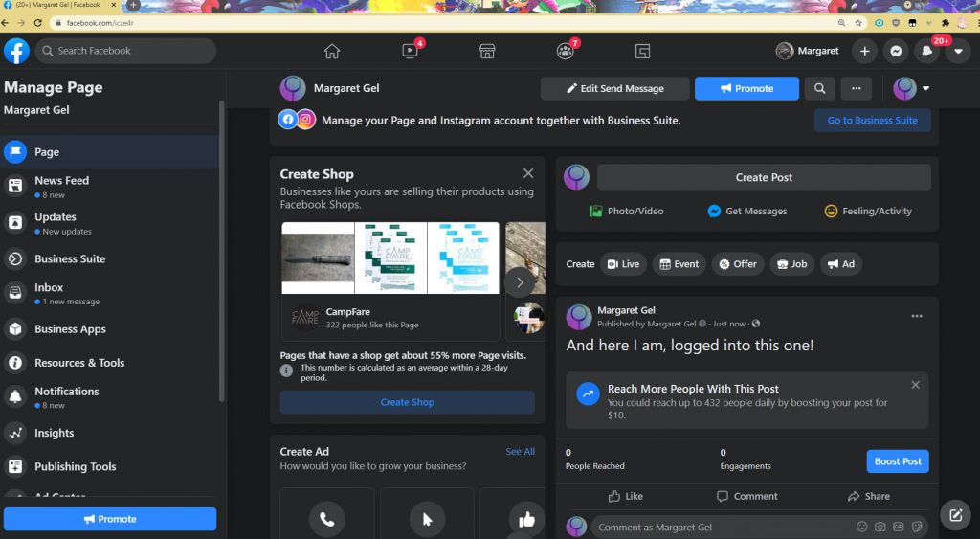Advance shop carousel with next arrow
Viewport: 980px width, 539px height.
(x=520, y=282)
